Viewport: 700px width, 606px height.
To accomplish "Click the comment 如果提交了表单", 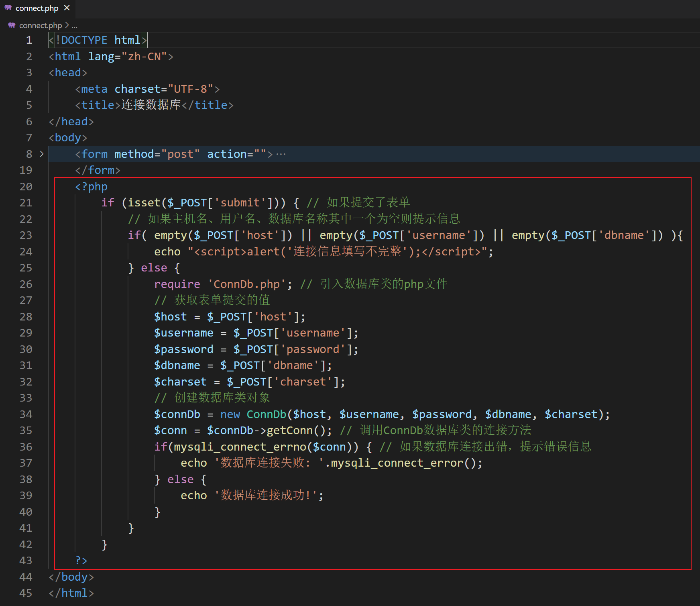I will point(368,203).
